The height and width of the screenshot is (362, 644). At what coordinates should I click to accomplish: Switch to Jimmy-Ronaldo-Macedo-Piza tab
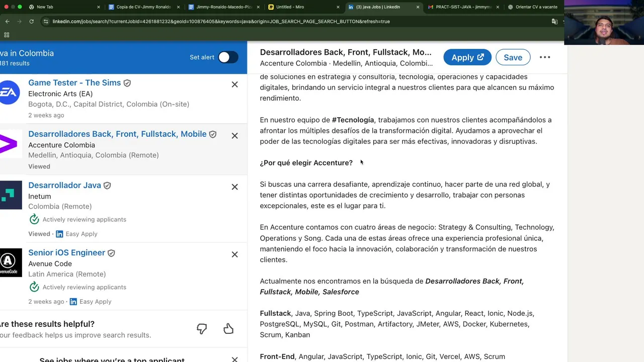click(x=224, y=7)
